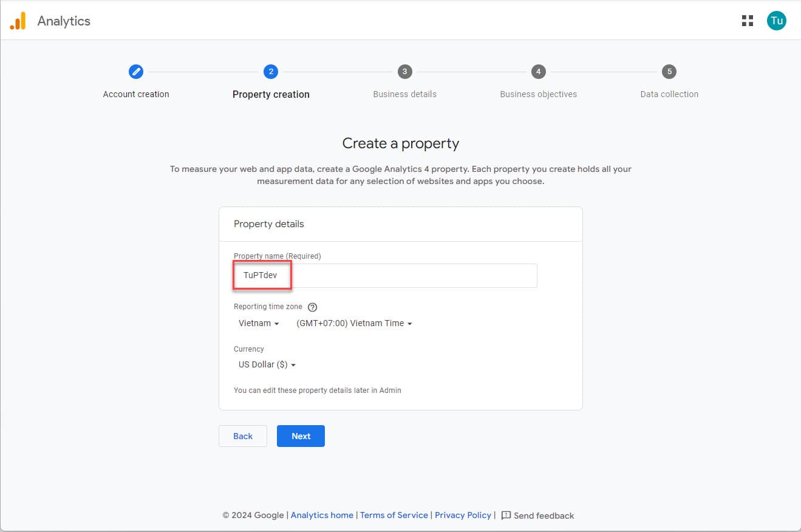Open the Privacy Policy link
The image size is (801, 532).
coord(463,515)
